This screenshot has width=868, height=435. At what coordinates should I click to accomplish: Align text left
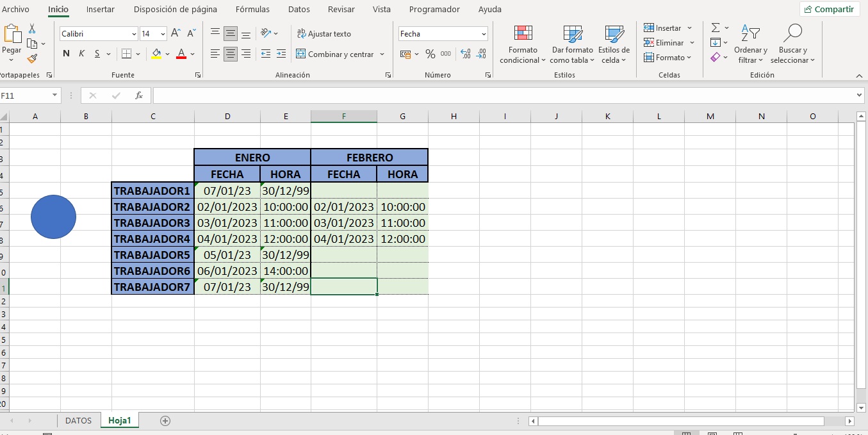point(215,54)
